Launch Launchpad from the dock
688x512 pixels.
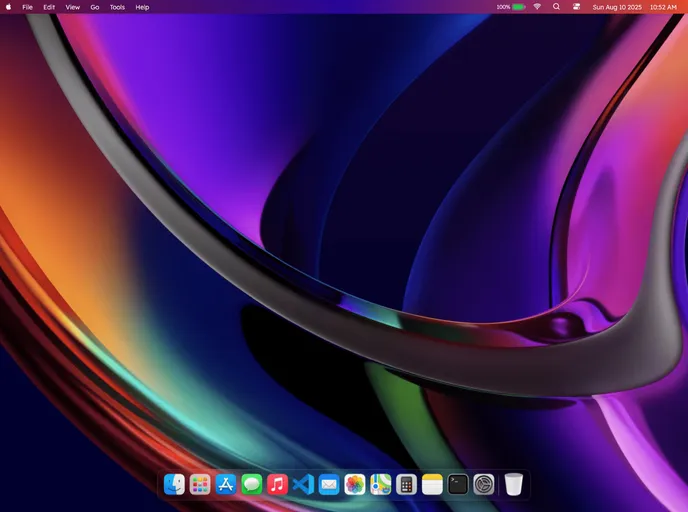point(200,485)
